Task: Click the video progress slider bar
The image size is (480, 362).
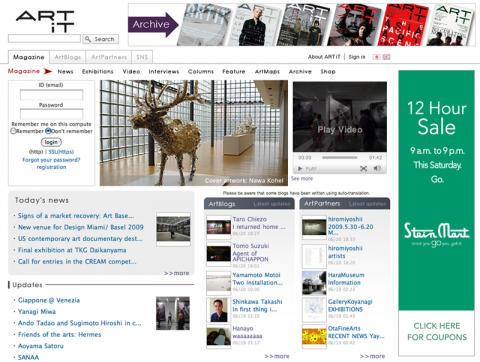Action: pos(339,157)
